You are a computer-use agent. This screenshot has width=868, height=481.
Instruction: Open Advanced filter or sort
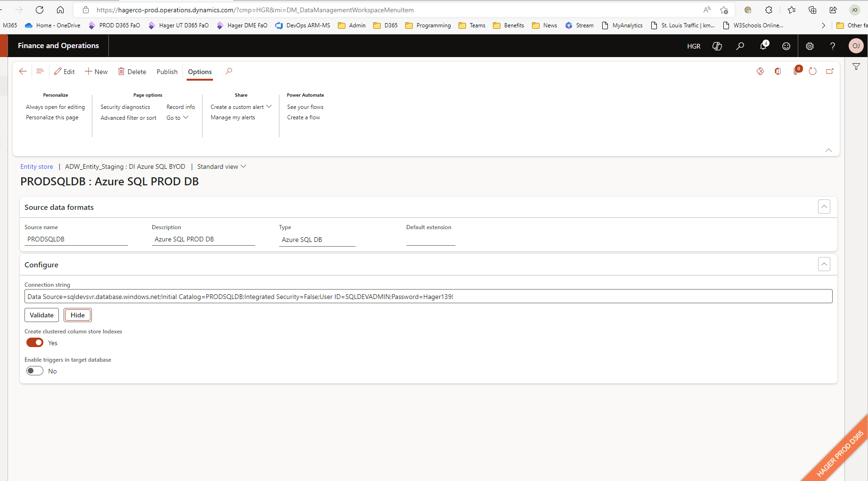click(x=128, y=118)
